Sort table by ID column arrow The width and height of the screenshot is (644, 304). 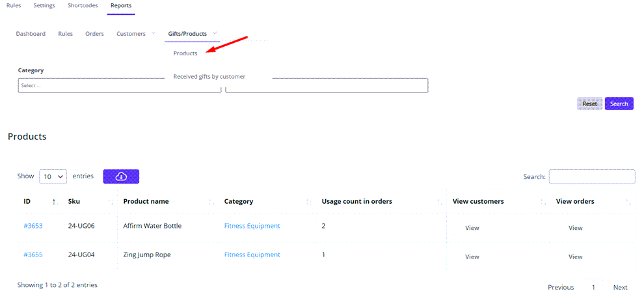click(x=54, y=202)
